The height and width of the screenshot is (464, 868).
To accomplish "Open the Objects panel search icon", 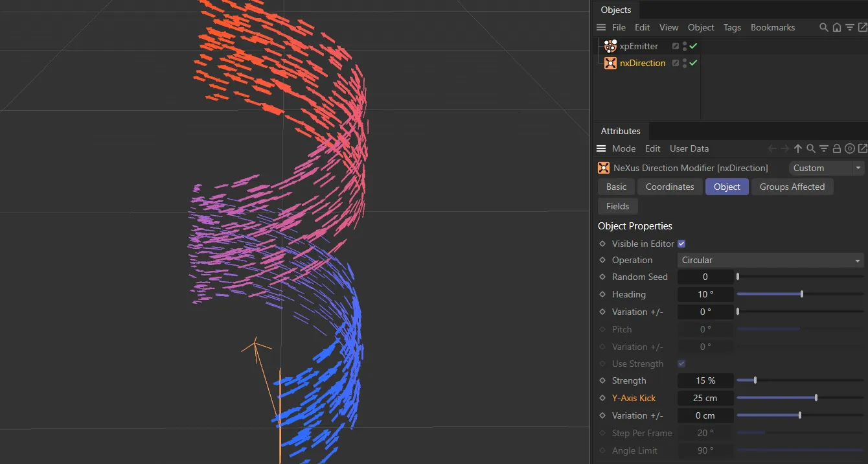I will point(823,28).
